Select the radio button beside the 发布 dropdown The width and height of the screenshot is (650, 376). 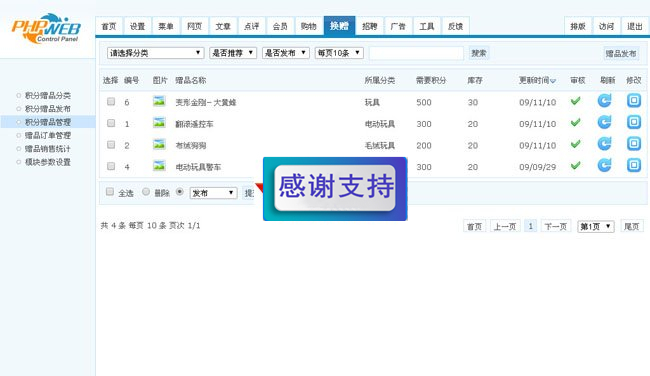179,192
